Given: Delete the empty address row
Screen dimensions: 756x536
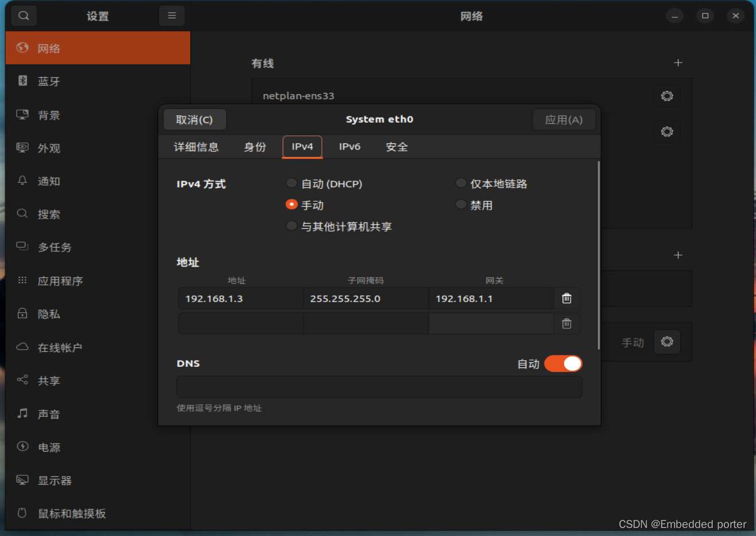Looking at the screenshot, I should coord(567,323).
